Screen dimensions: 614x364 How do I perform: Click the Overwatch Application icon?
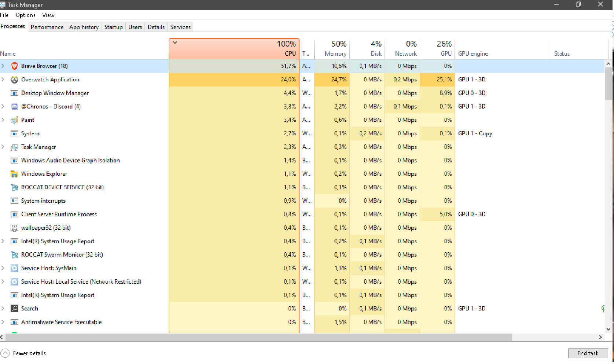click(14, 80)
